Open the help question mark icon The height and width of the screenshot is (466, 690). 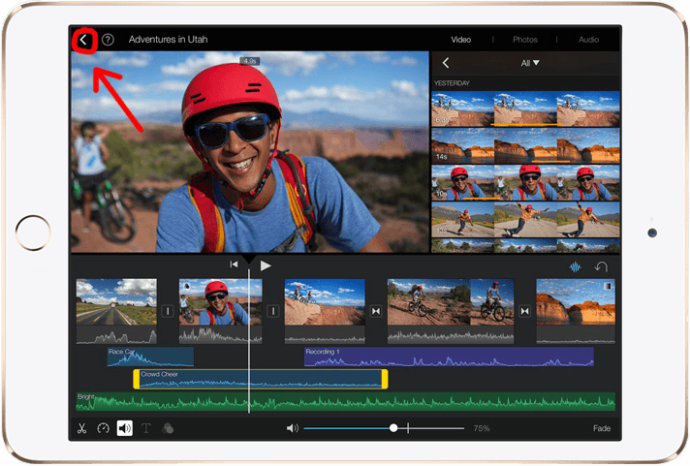click(108, 40)
